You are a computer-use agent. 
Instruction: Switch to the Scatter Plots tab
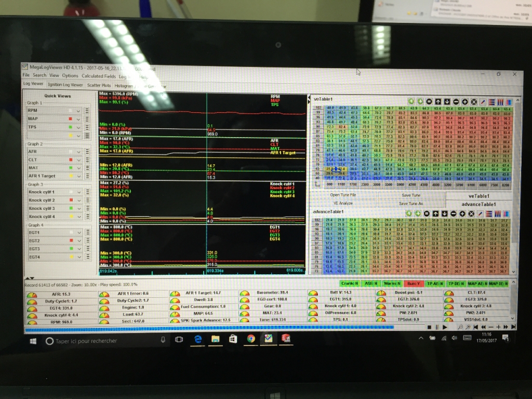(99, 86)
